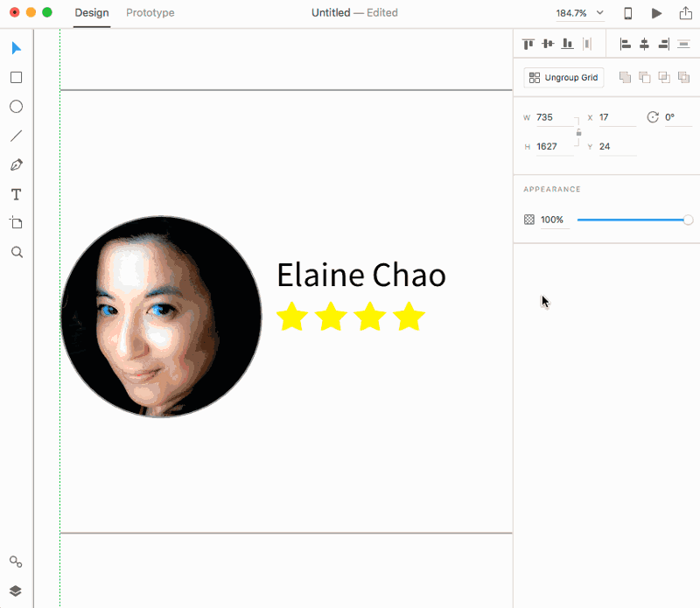Toggle the aspect ratio lock

578,132
